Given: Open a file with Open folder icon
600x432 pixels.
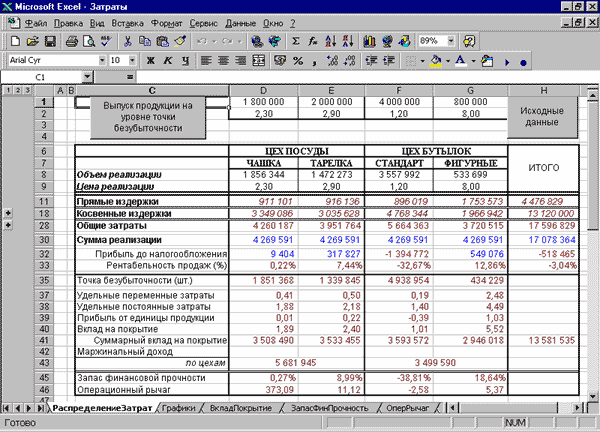Looking at the screenshot, I should pos(33,41).
